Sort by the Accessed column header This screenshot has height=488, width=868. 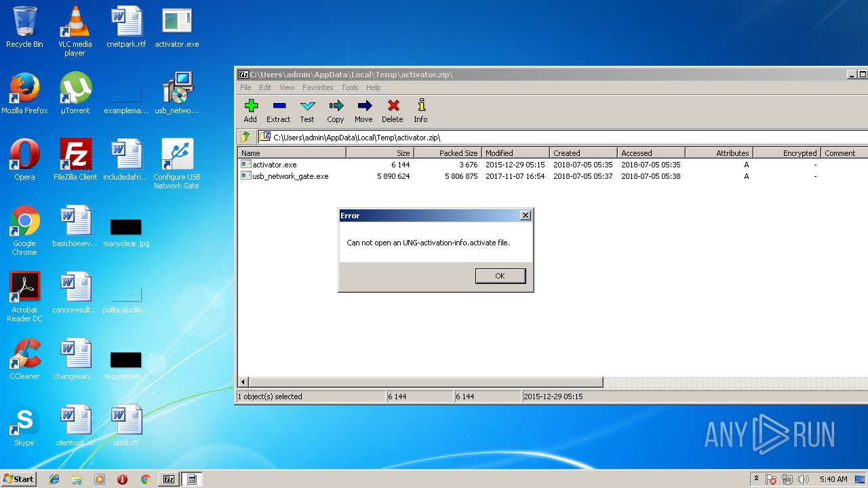(x=651, y=153)
